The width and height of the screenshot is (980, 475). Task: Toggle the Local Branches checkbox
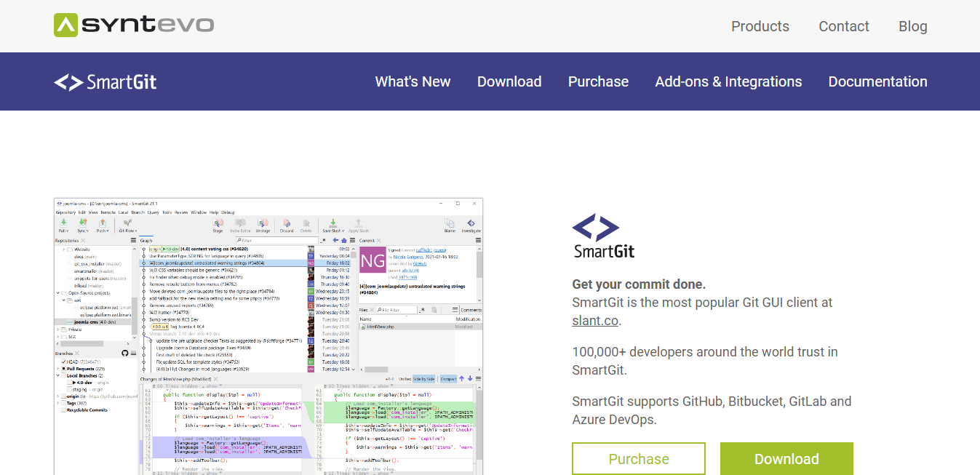tap(64, 375)
